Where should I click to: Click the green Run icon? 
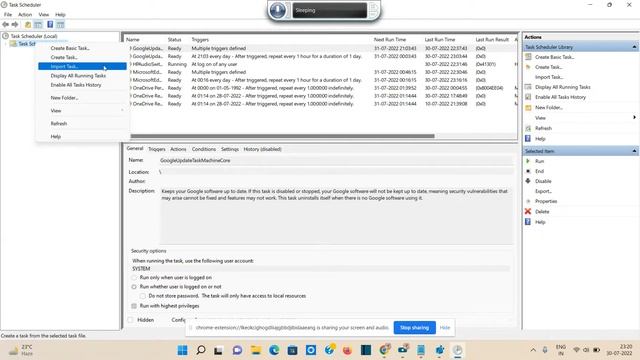[x=528, y=161]
